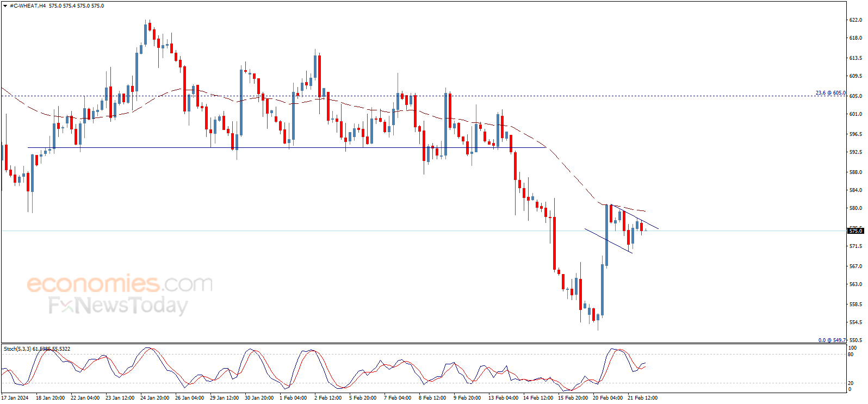Click the 592.5 price axis label
This screenshot has height=404, width=868.
[x=855, y=152]
